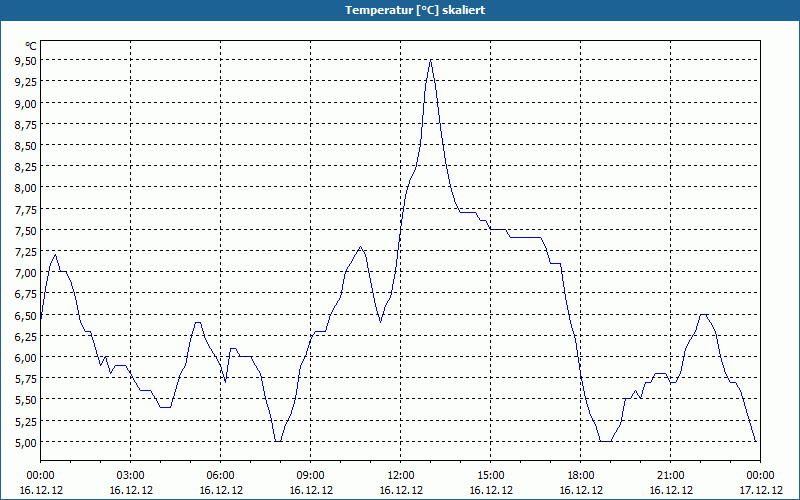
Task: Select the 9,00 y-axis label
Action: click(x=27, y=103)
